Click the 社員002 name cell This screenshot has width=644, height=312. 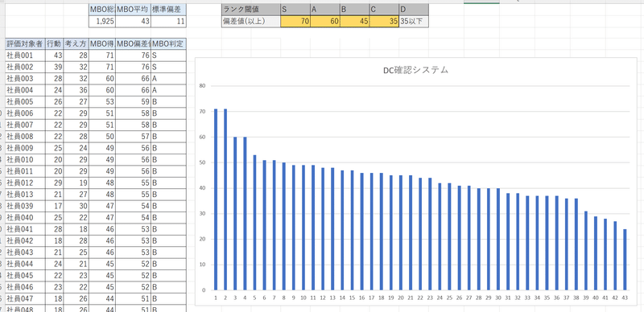click(25, 67)
